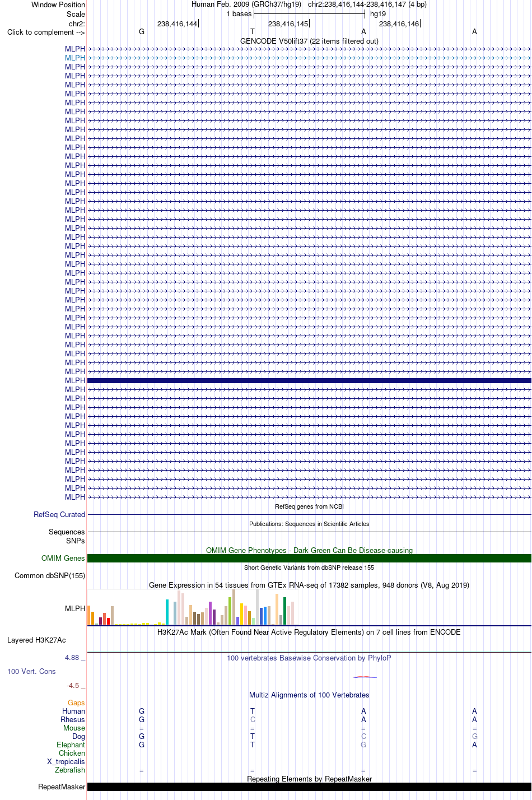The height and width of the screenshot is (800, 532).
Task: Click the 238,416,145 position marker
Action: pyautogui.click(x=288, y=24)
